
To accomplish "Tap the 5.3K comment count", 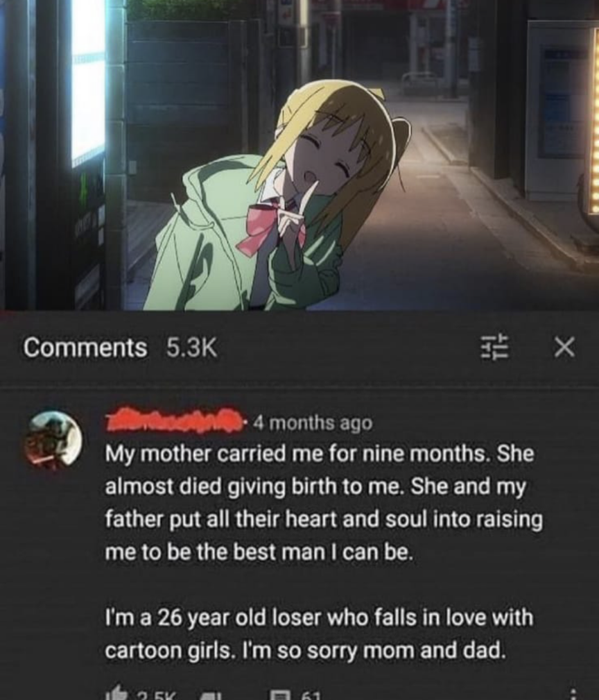I will [192, 348].
